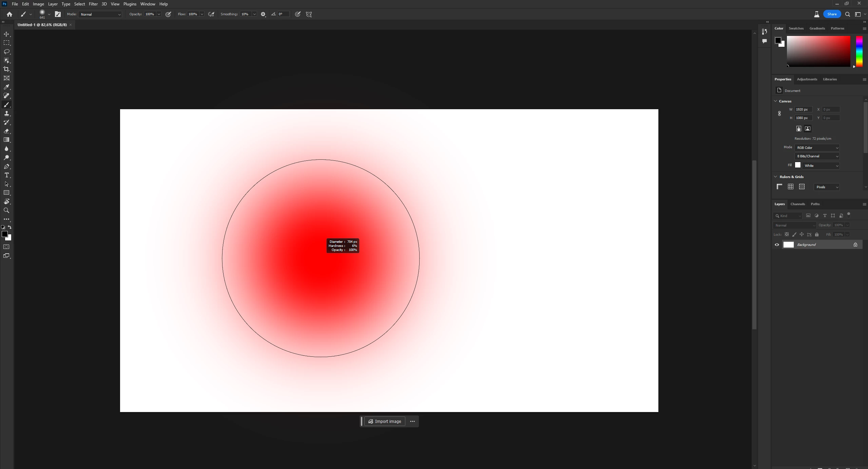Collapse the Canvas section
The image size is (868, 469).
[x=775, y=101]
